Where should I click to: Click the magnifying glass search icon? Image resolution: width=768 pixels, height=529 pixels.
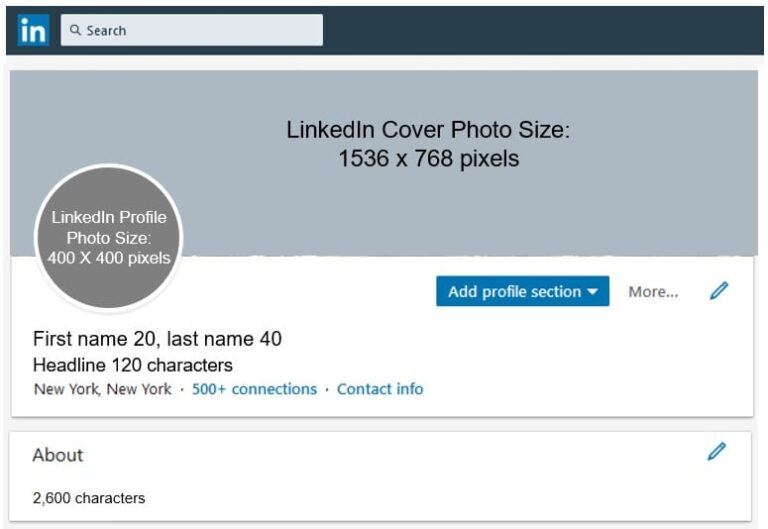tap(75, 30)
